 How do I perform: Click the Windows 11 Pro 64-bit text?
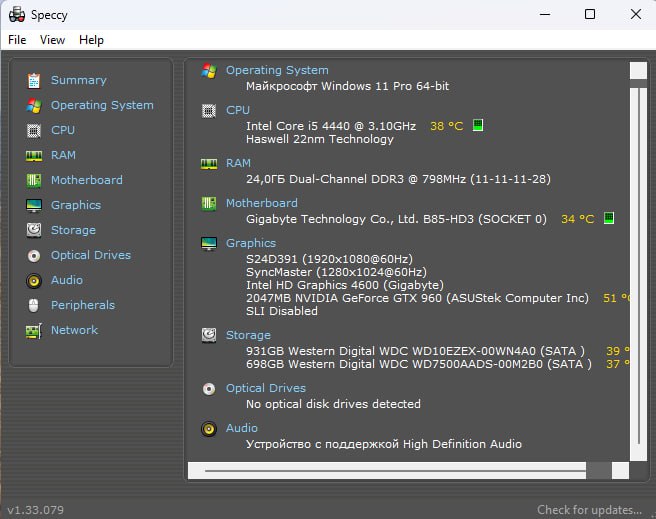coord(347,86)
